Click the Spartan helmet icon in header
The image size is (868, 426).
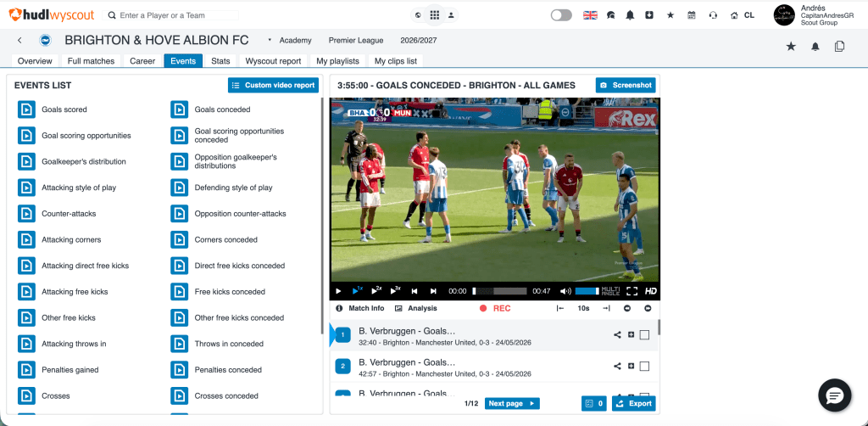611,15
